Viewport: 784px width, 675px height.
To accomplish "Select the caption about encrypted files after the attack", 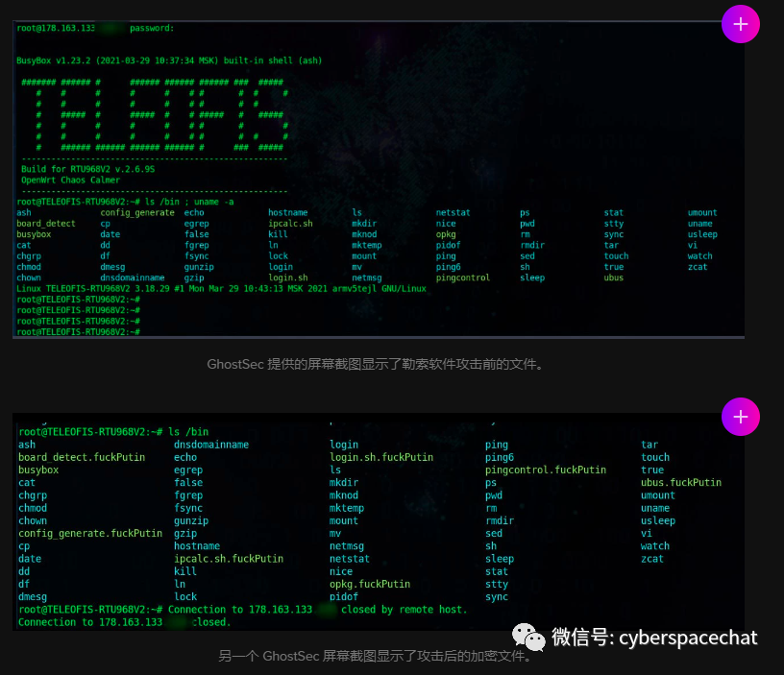I will pyautogui.click(x=376, y=656).
